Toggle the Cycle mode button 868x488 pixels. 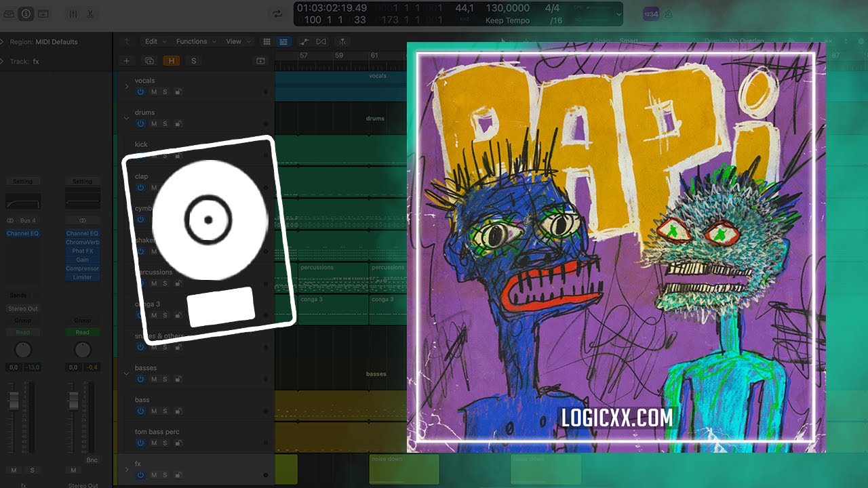277,14
